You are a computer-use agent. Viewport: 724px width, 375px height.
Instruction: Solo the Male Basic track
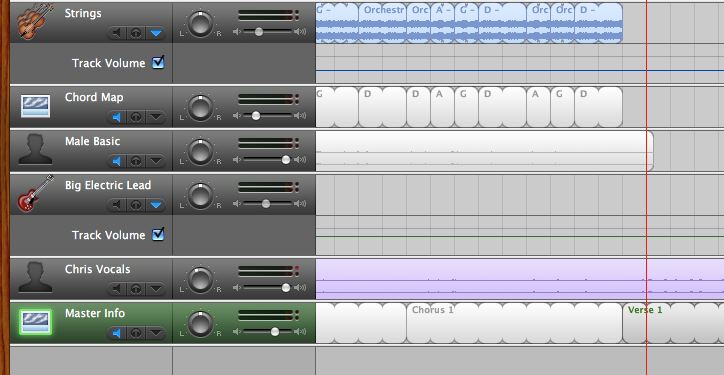point(136,161)
